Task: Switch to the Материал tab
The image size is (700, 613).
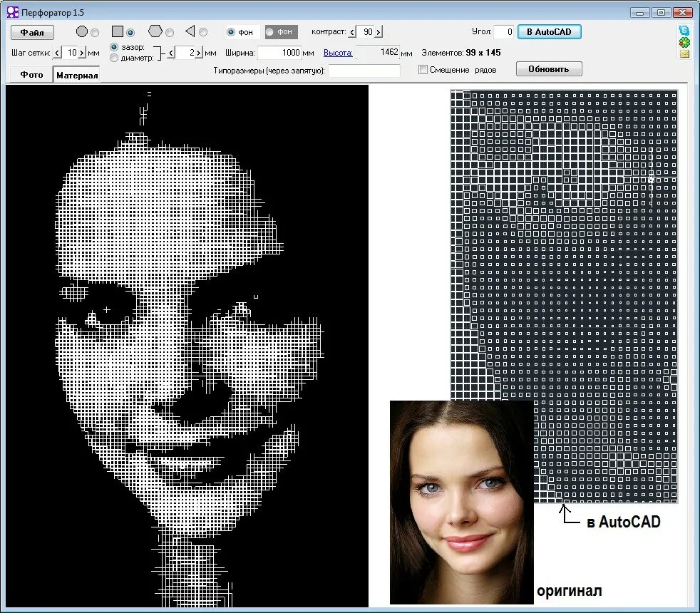Action: [77, 75]
